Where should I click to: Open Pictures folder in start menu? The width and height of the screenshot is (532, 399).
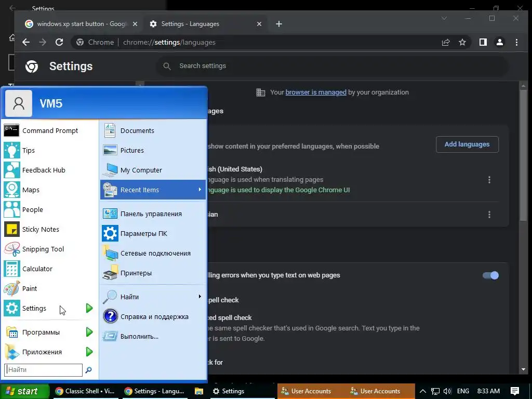click(153, 150)
